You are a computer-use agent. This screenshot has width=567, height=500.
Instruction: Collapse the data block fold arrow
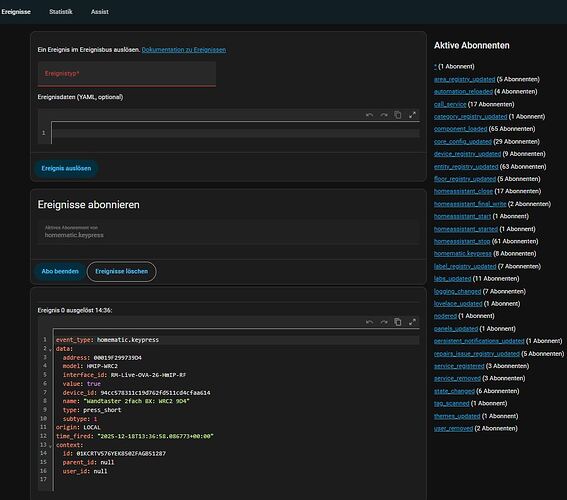click(50, 350)
